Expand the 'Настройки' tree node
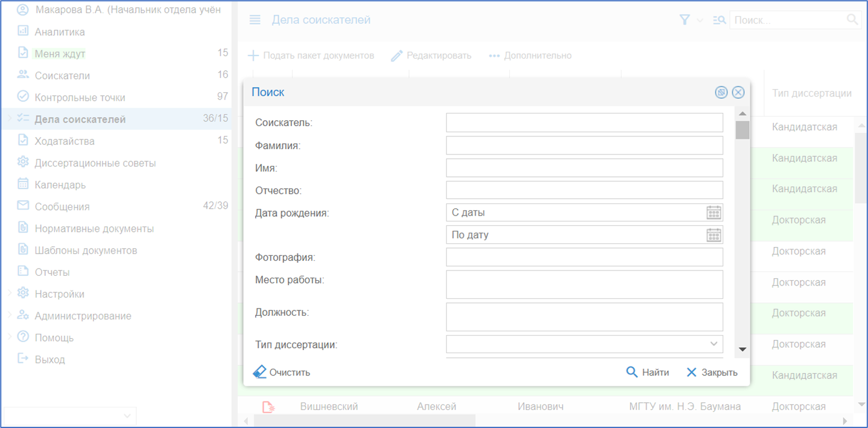 pyautogui.click(x=10, y=294)
